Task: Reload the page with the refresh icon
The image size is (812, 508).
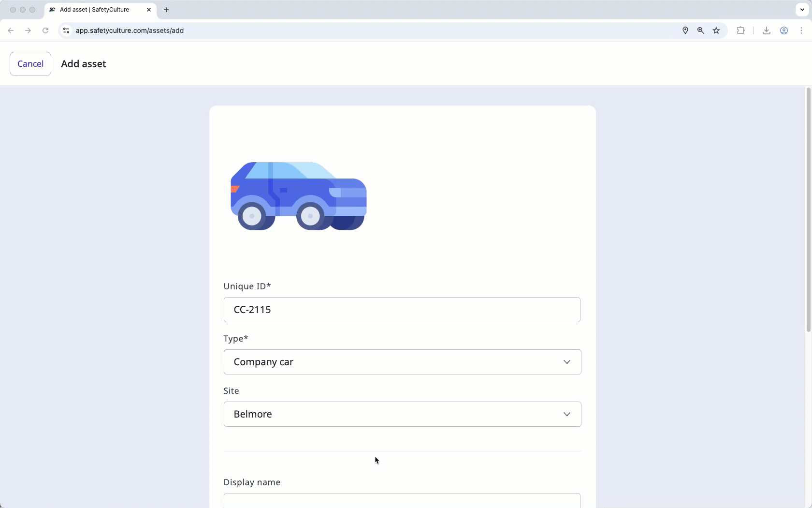Action: tap(45, 30)
